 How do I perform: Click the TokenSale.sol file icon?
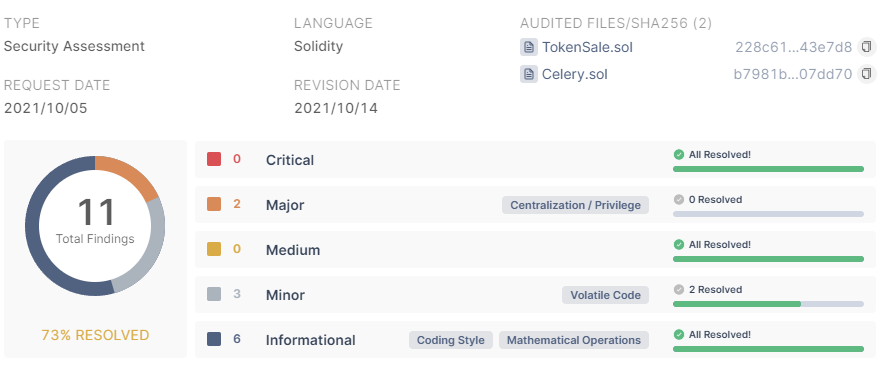pyautogui.click(x=529, y=47)
